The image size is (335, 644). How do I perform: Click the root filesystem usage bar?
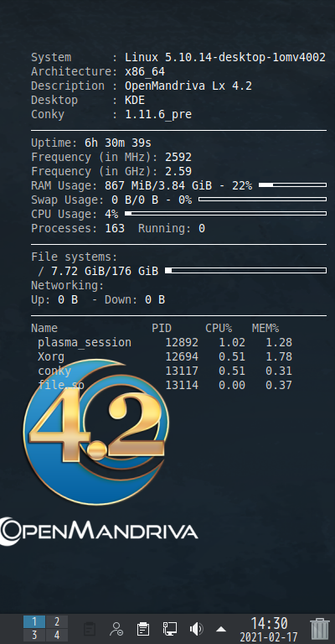pyautogui.click(x=245, y=271)
